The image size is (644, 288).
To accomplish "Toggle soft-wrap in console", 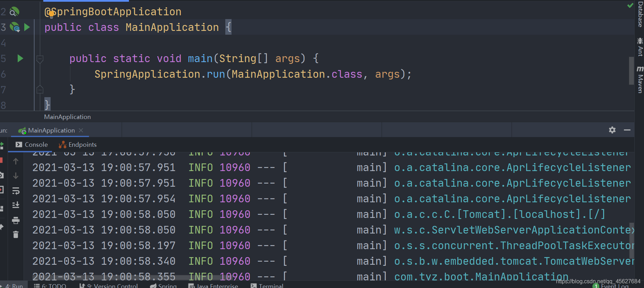I will 16,191.
